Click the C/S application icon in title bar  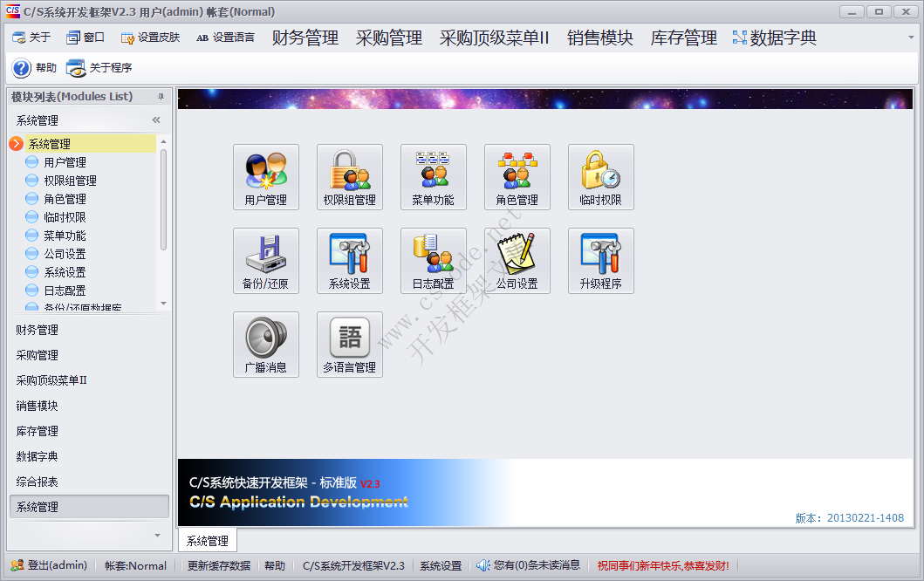point(12,11)
